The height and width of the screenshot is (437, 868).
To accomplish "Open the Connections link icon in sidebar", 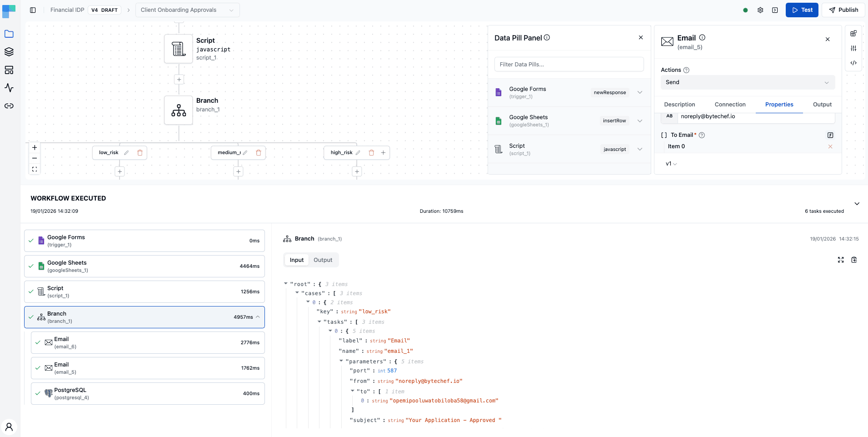I will (9, 106).
